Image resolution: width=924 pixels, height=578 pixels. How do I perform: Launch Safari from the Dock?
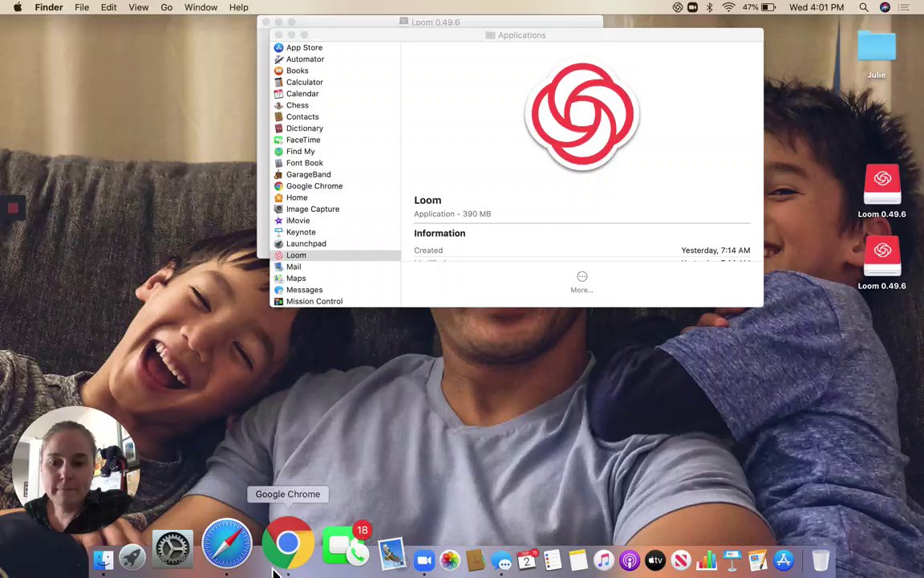(227, 543)
